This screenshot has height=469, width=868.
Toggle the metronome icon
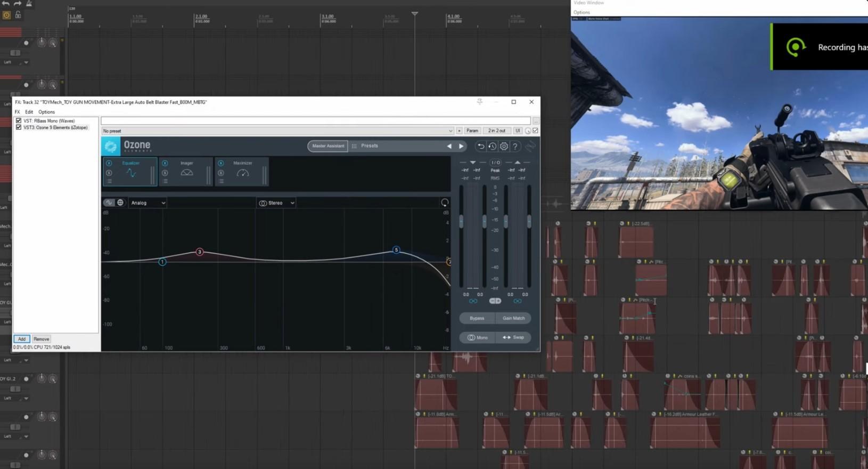click(29, 3)
